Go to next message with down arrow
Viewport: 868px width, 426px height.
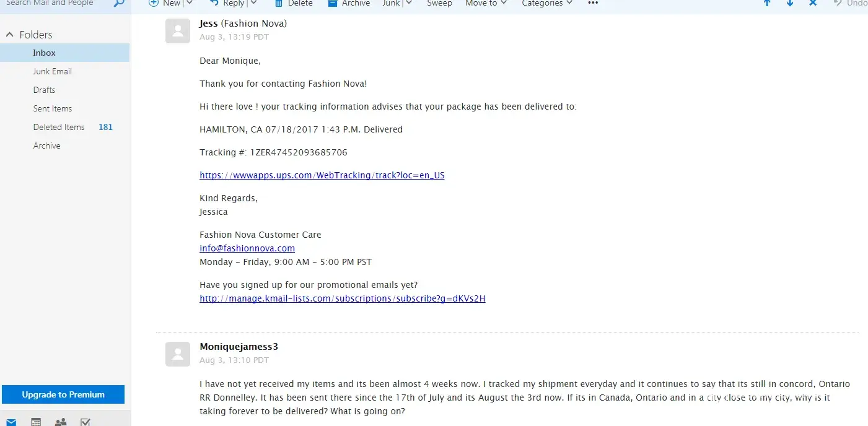point(790,4)
